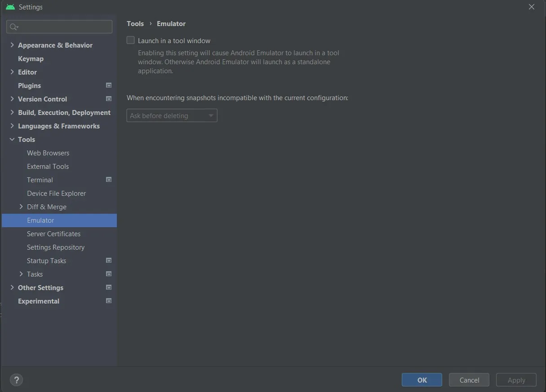Expand the Editor section arrow

(12, 72)
